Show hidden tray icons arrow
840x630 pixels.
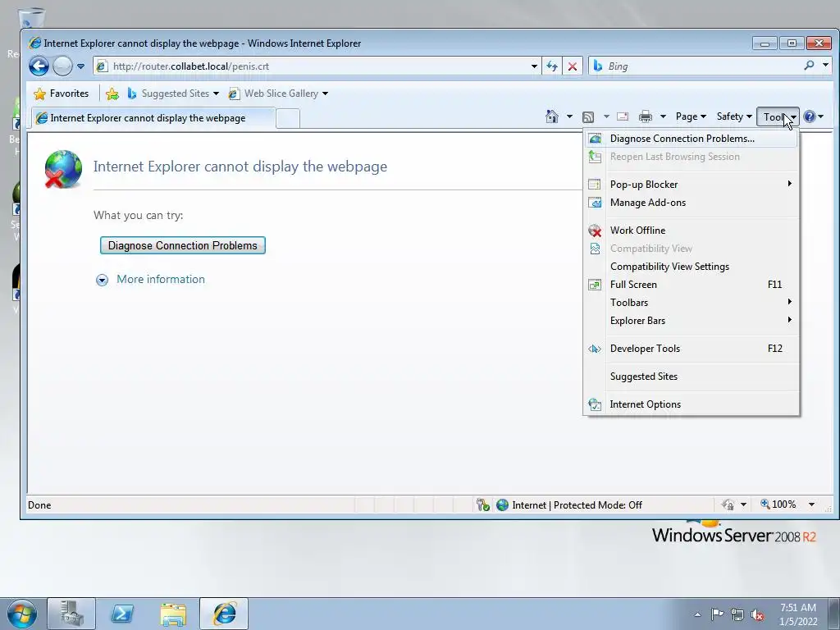pos(697,614)
